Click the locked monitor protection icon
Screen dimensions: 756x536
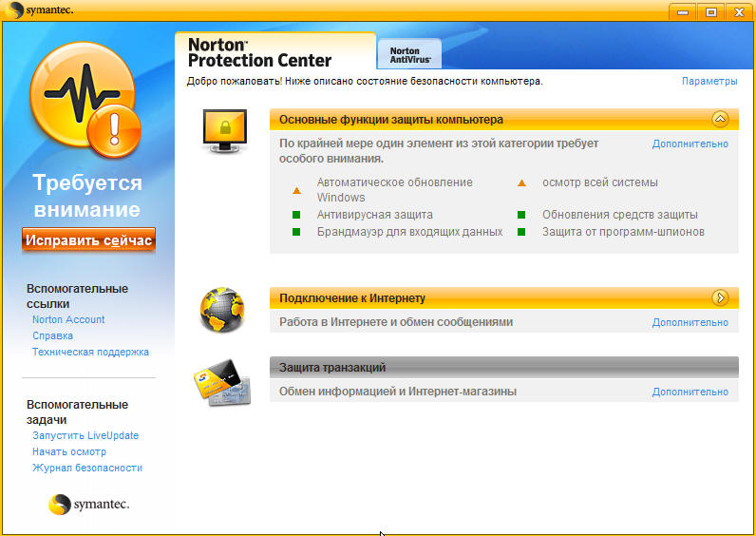pos(225,131)
